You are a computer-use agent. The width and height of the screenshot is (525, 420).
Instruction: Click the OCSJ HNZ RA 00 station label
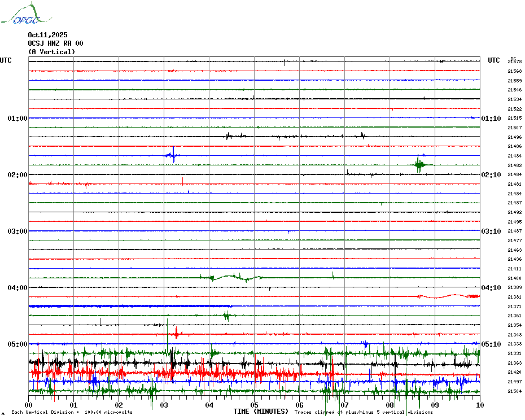(x=55, y=43)
